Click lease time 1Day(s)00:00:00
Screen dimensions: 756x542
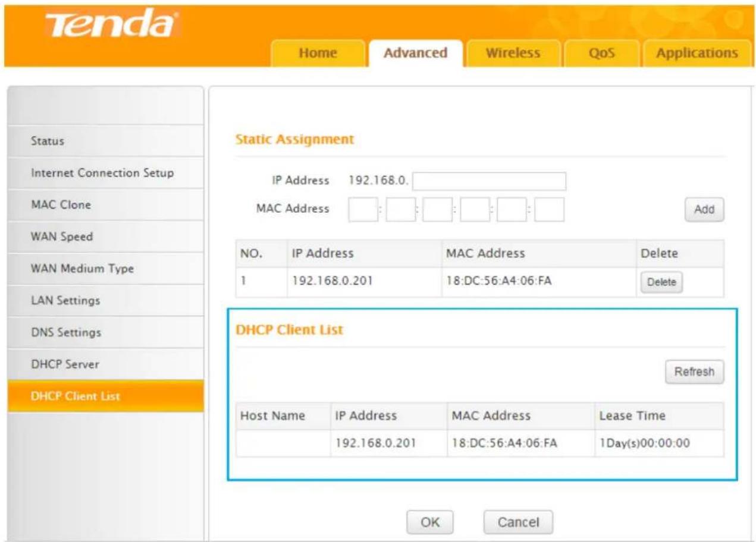click(x=645, y=443)
